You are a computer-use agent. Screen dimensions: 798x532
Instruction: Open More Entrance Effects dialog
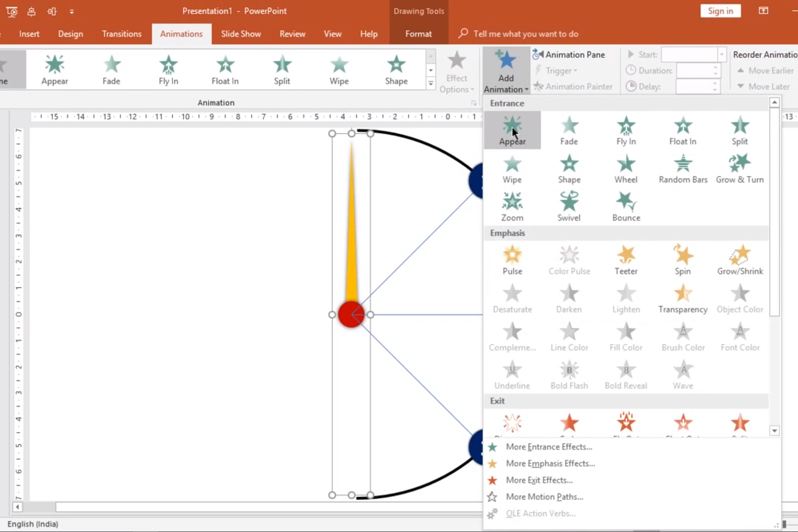548,447
